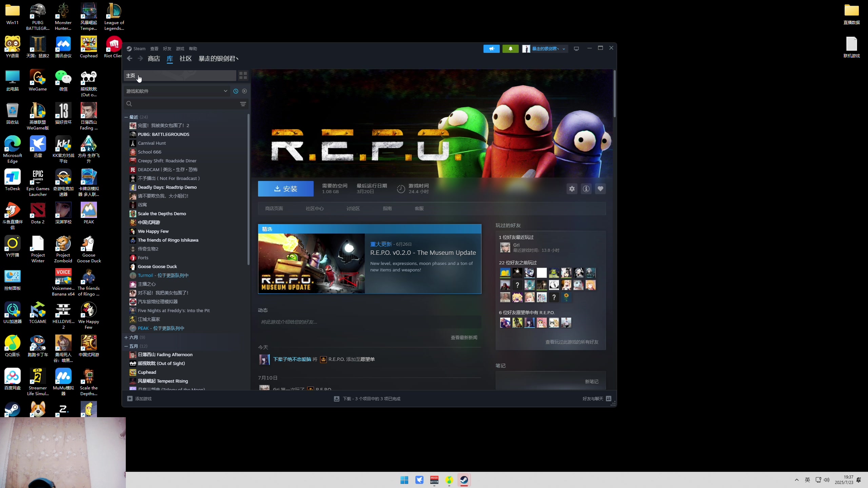868x488 pixels.
Task: Open the Steam menu
Action: coord(139,49)
